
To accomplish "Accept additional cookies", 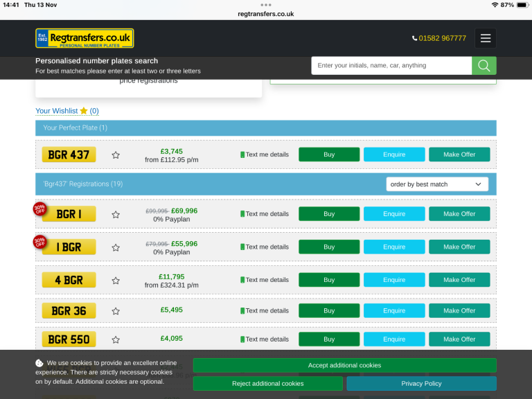I will tap(344, 365).
